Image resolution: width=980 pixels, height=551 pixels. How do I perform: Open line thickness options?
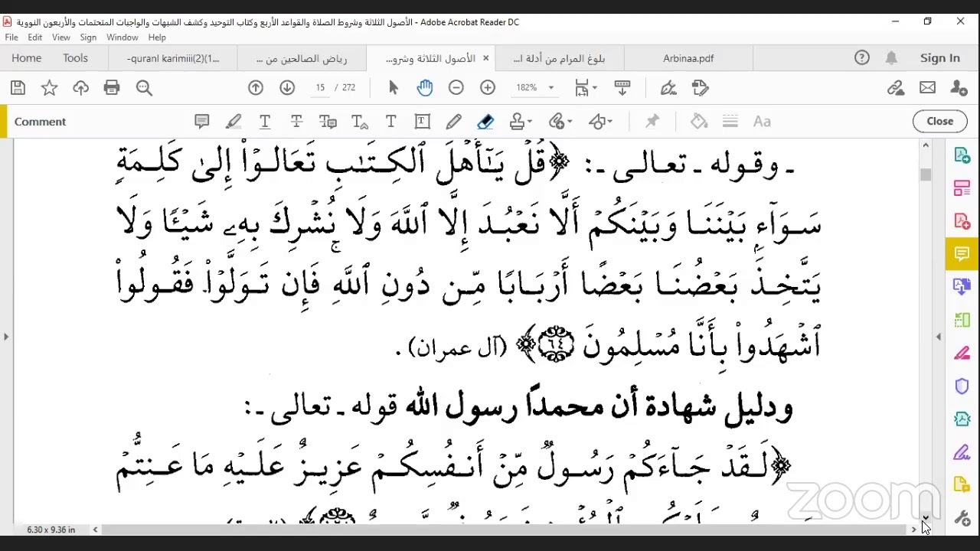click(730, 121)
